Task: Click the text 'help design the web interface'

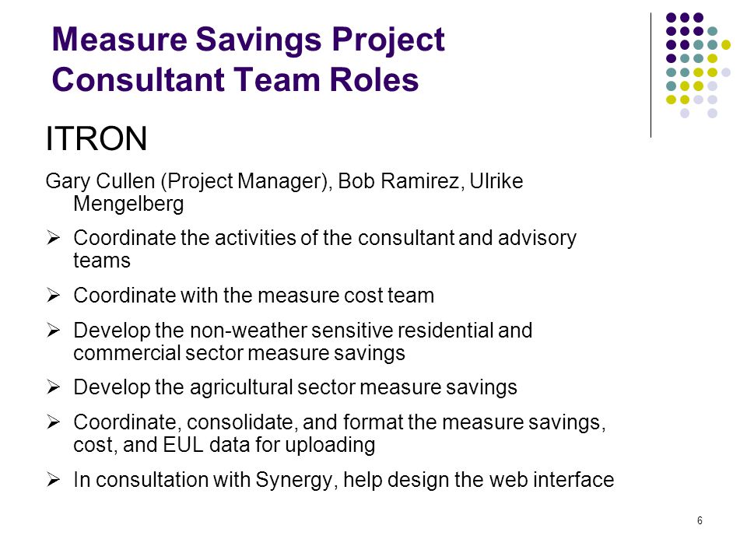Action: (x=479, y=480)
